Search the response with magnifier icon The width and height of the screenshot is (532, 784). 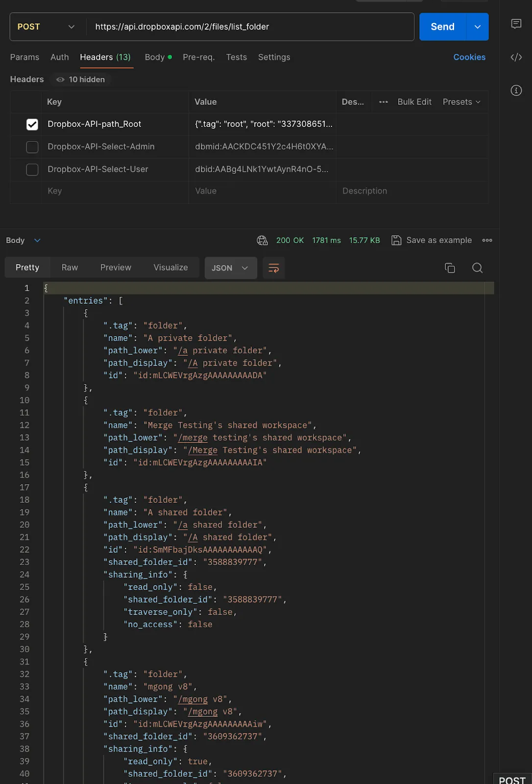(477, 268)
